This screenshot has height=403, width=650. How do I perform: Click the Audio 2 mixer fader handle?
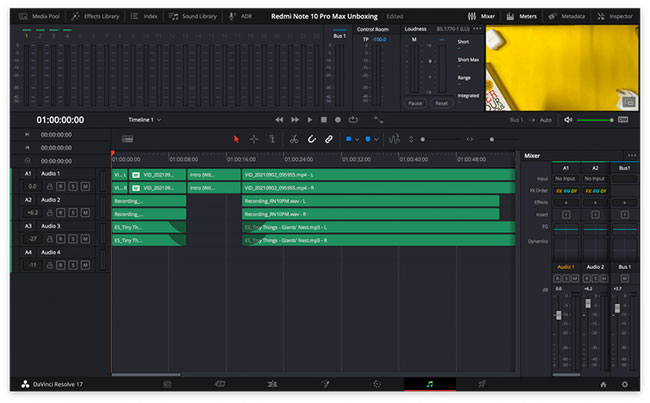(588, 303)
